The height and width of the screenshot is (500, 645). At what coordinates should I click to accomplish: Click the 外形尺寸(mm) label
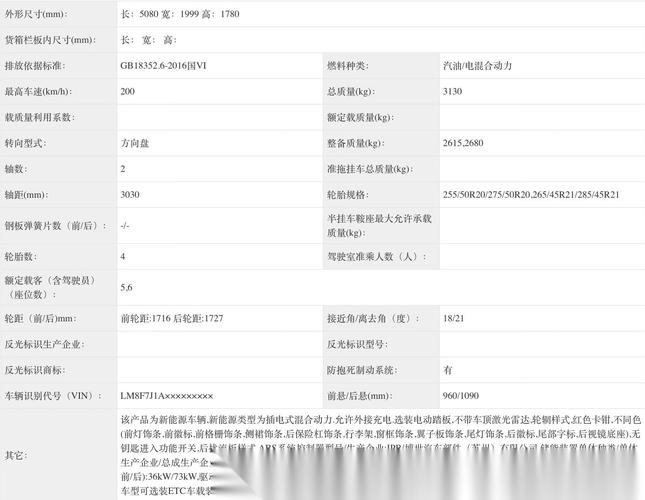[36, 14]
